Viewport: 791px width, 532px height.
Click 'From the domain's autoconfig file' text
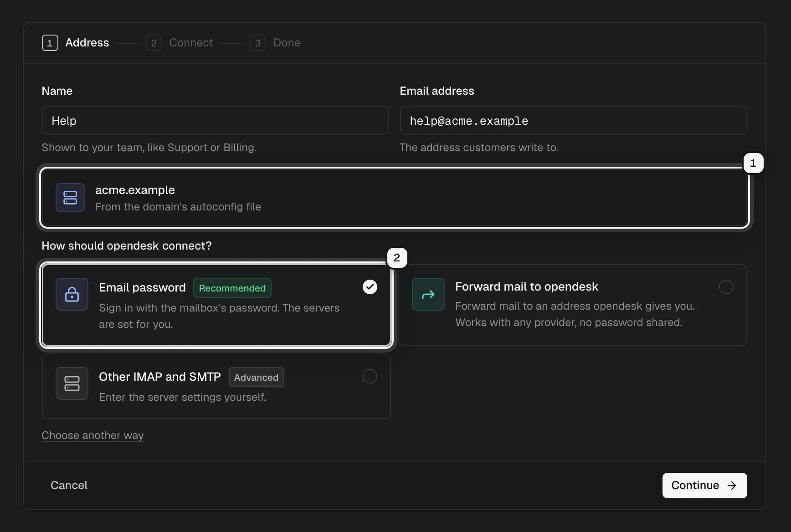[178, 207]
